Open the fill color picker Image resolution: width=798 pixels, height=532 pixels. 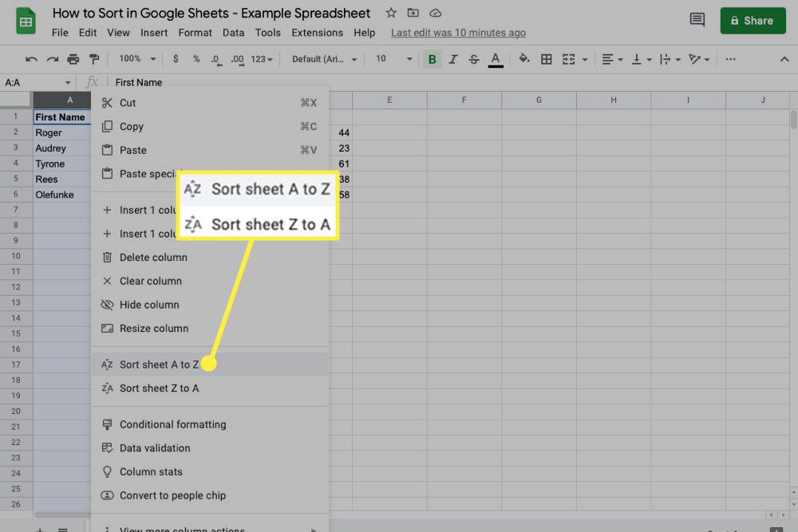(x=524, y=59)
